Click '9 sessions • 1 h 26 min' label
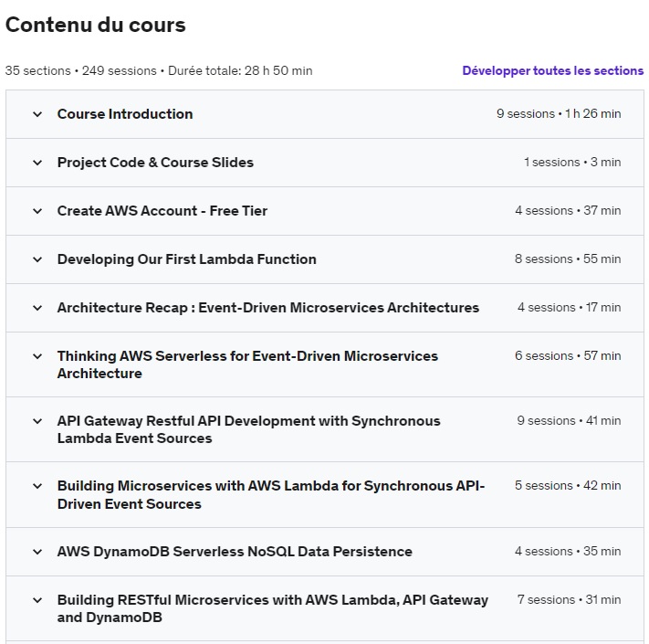The width and height of the screenshot is (649, 644). pos(559,114)
